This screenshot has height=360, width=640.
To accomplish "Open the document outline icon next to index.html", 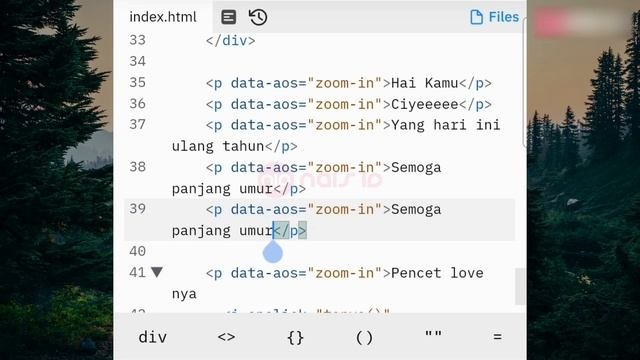I will (x=229, y=17).
